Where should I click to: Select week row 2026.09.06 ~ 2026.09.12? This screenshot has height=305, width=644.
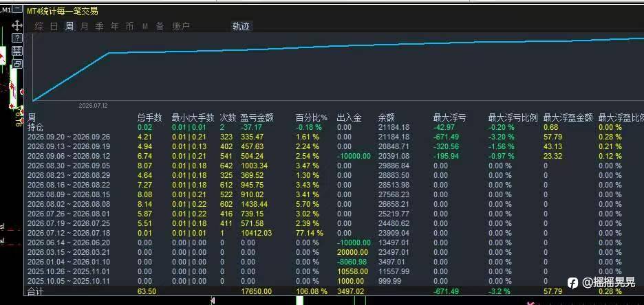point(69,156)
